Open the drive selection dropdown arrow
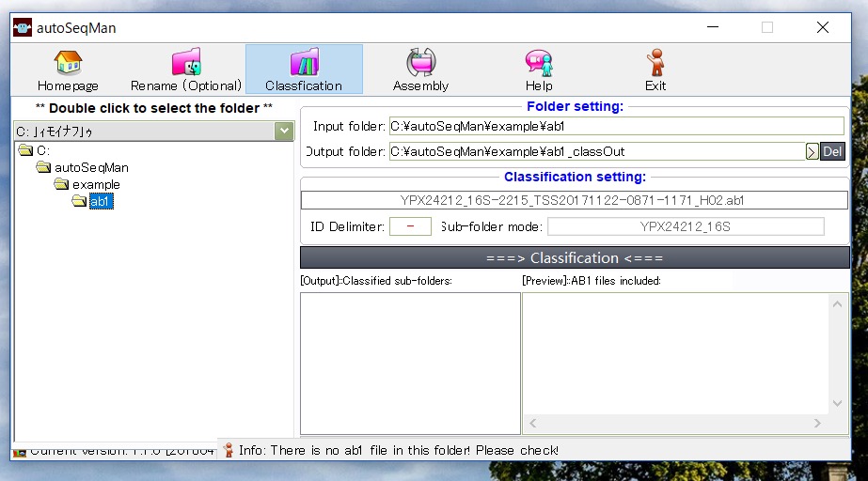 coord(284,131)
